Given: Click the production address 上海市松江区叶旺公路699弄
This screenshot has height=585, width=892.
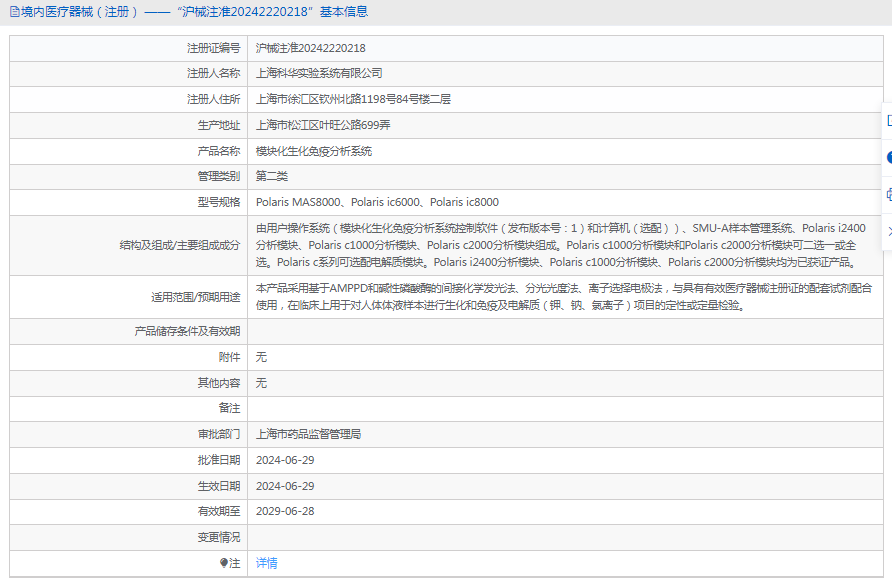Looking at the screenshot, I should click(x=323, y=125).
